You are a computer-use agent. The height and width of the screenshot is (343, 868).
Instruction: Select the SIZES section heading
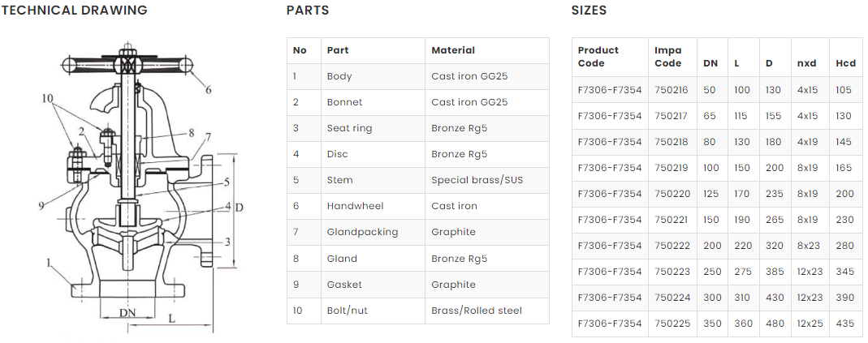click(x=589, y=11)
